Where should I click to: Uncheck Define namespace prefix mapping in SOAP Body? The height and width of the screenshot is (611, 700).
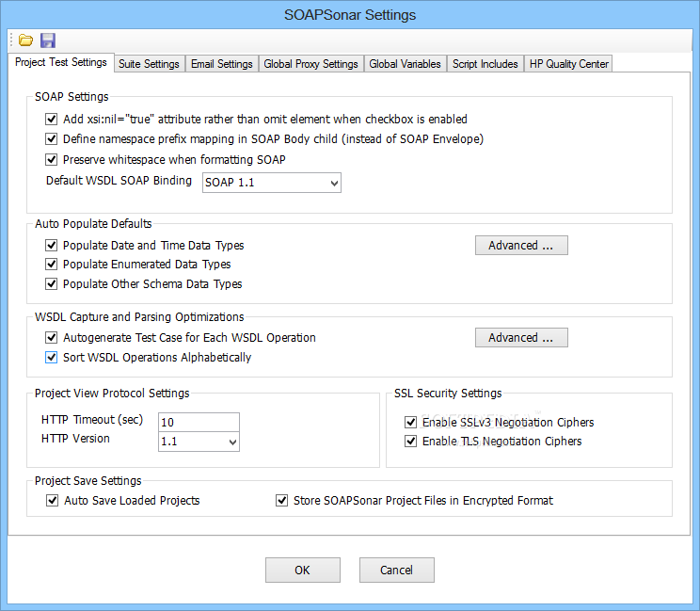(x=52, y=139)
